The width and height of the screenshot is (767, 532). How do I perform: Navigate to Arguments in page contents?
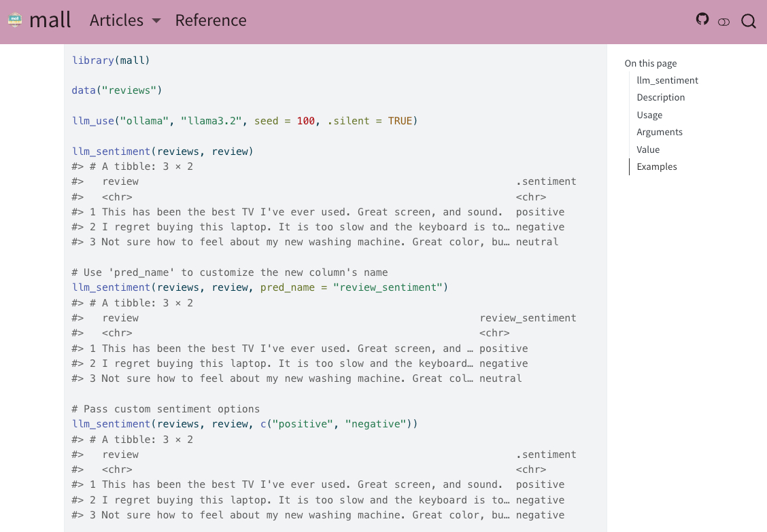click(659, 132)
